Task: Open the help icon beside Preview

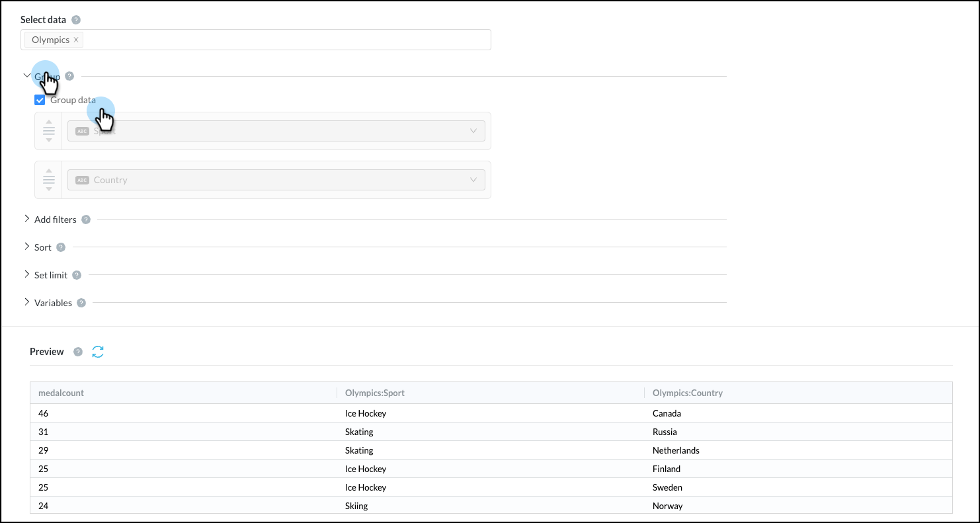Action: [x=78, y=352]
